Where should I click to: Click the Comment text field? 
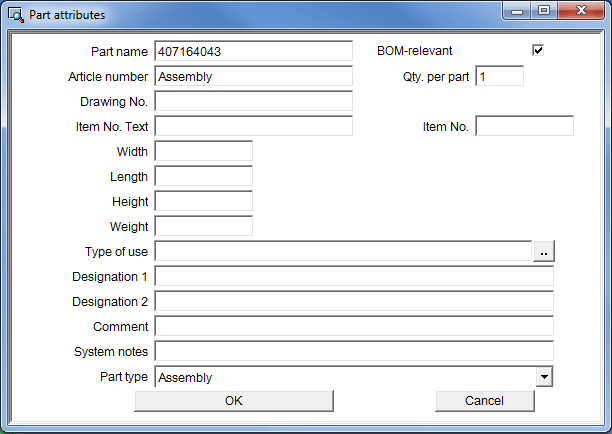tap(353, 326)
